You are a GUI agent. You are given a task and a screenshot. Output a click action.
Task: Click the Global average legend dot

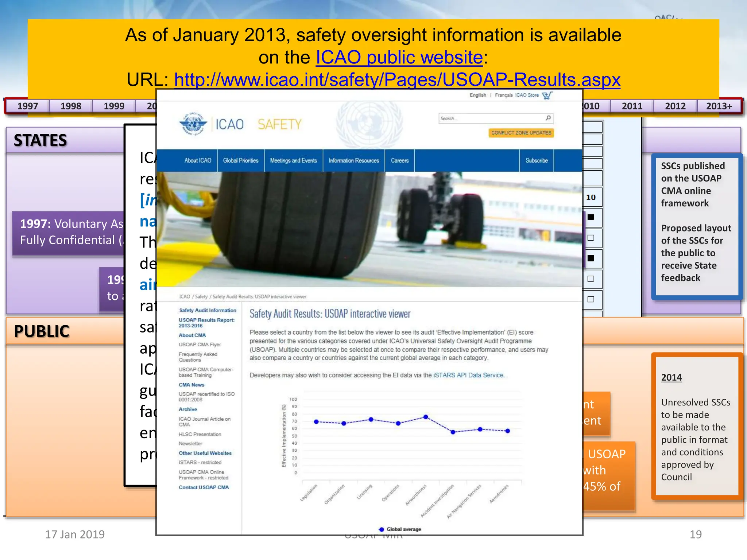point(381,529)
